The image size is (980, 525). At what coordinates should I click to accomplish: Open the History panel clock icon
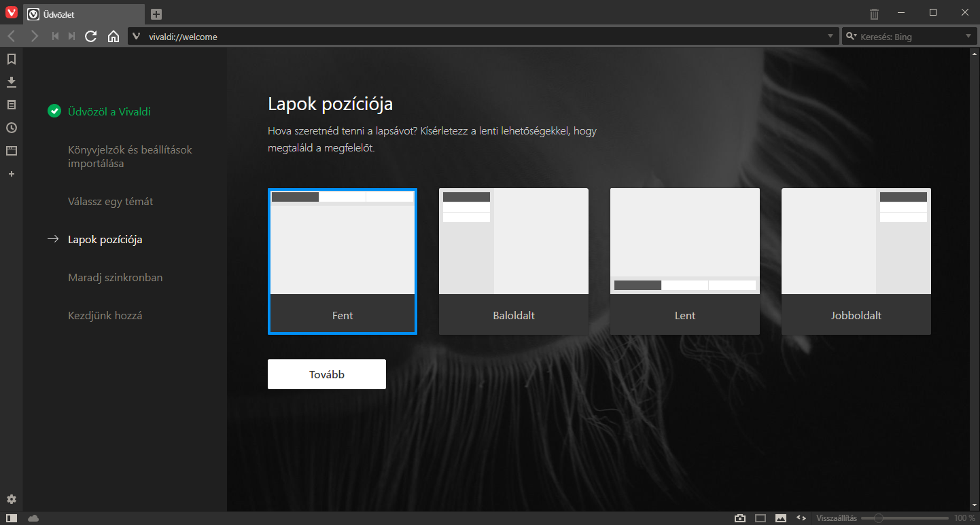tap(11, 128)
